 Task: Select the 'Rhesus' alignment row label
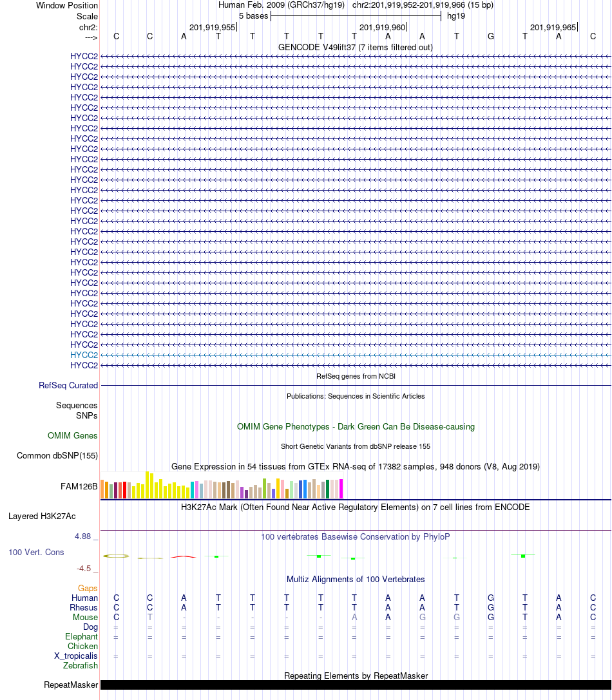pos(84,607)
